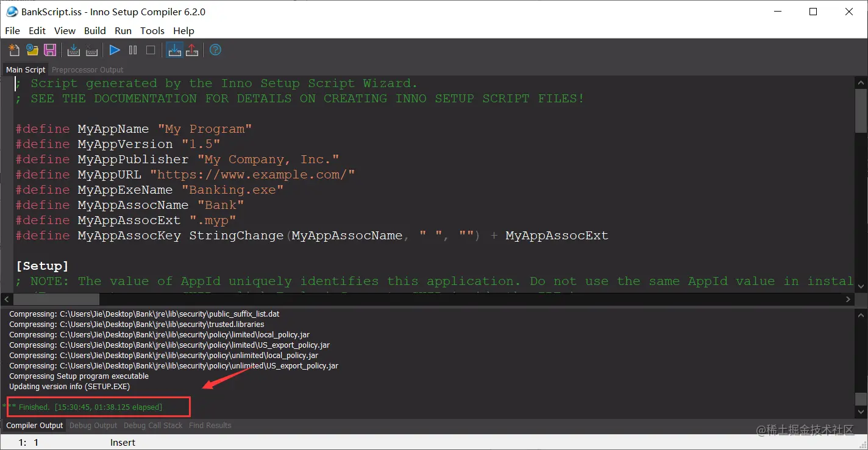Open the File menu
868x450 pixels.
tap(12, 30)
